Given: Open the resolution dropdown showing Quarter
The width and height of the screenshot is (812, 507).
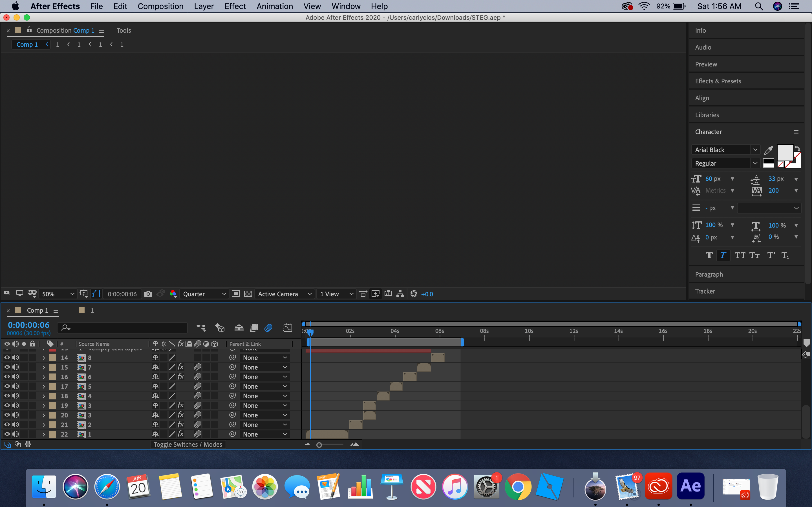Looking at the screenshot, I should 204,294.
